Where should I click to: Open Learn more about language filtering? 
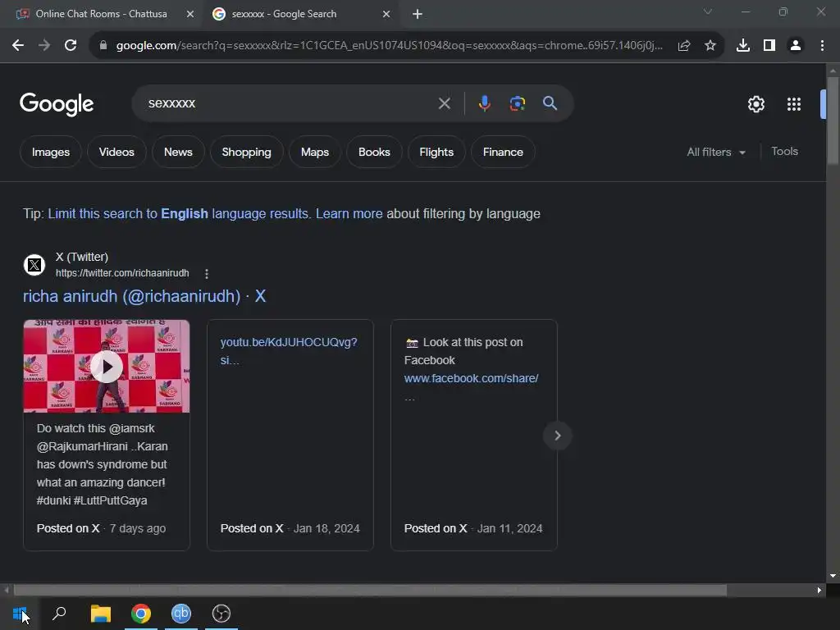(x=349, y=214)
